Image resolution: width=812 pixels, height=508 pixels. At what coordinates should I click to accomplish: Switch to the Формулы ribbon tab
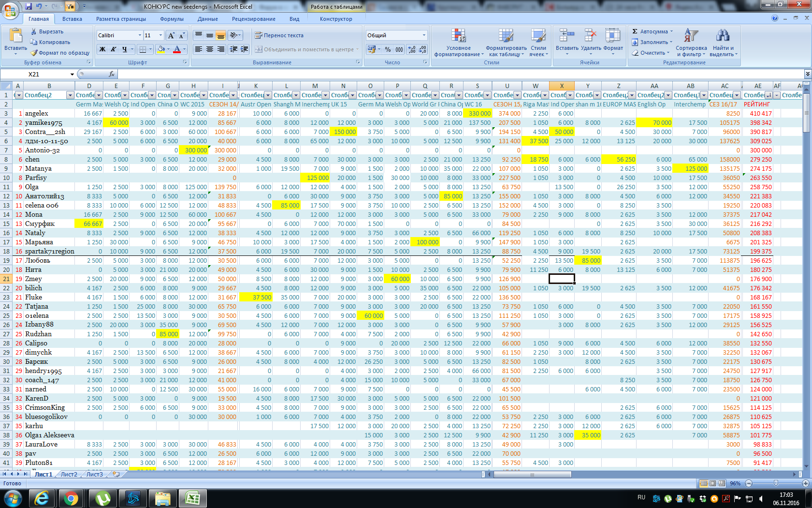[172, 19]
